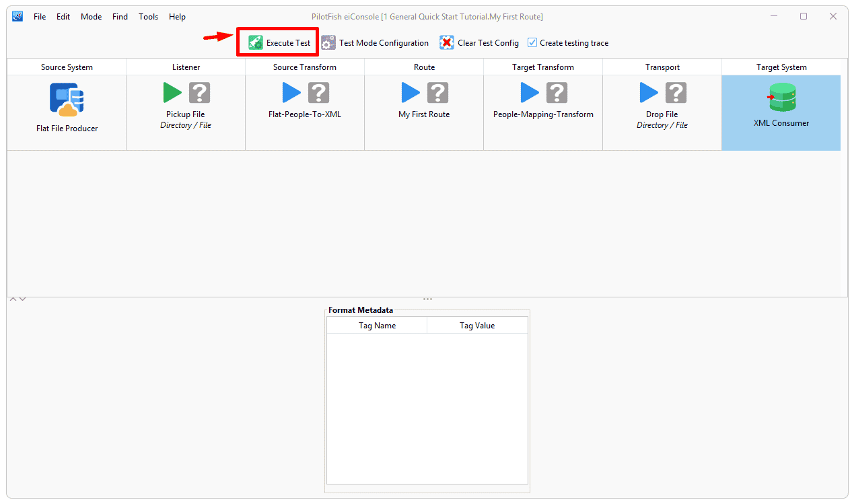Click the split pane divider handle dots
This screenshot has width=850, height=504.
point(427,299)
